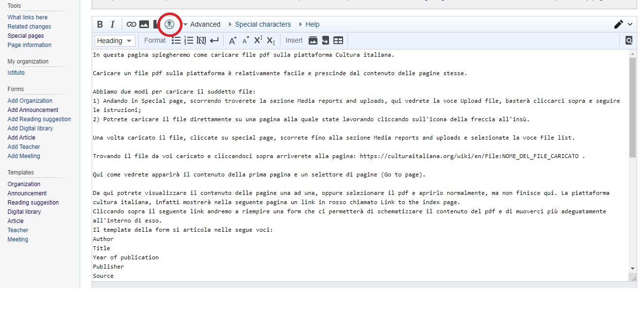The height and width of the screenshot is (334, 644).
Task: Click the upload file arrow icon
Action: (169, 24)
